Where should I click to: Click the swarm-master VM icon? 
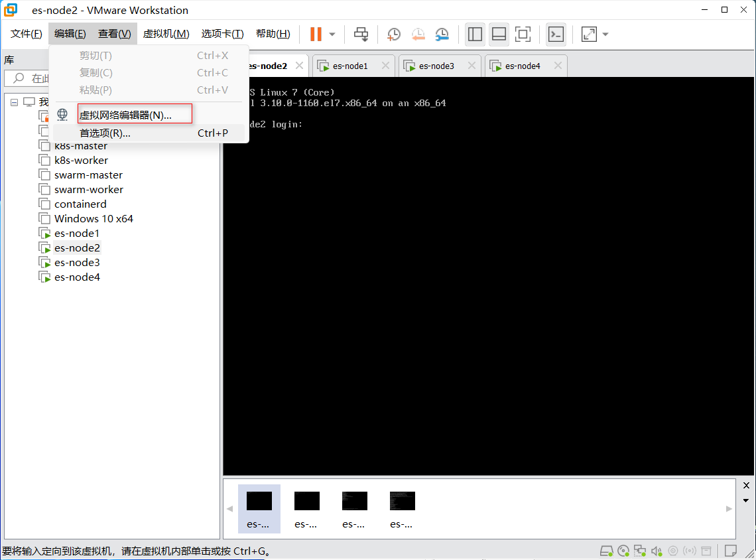click(44, 175)
